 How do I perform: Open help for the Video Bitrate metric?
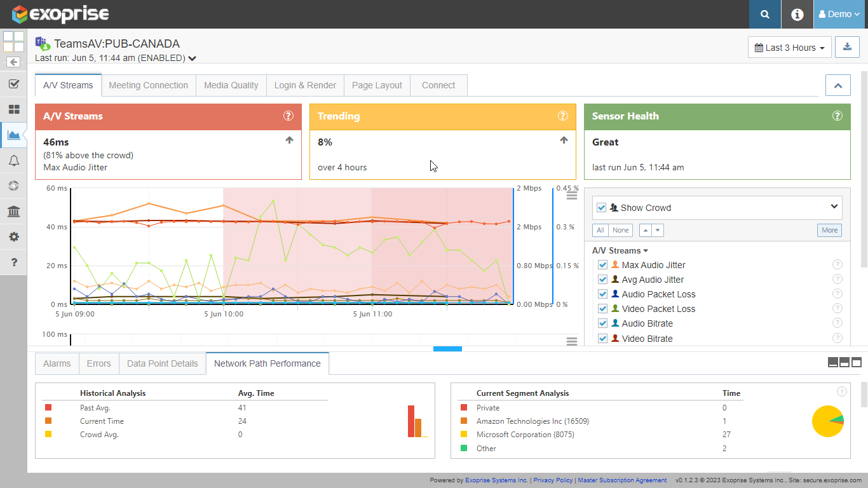pos(837,338)
